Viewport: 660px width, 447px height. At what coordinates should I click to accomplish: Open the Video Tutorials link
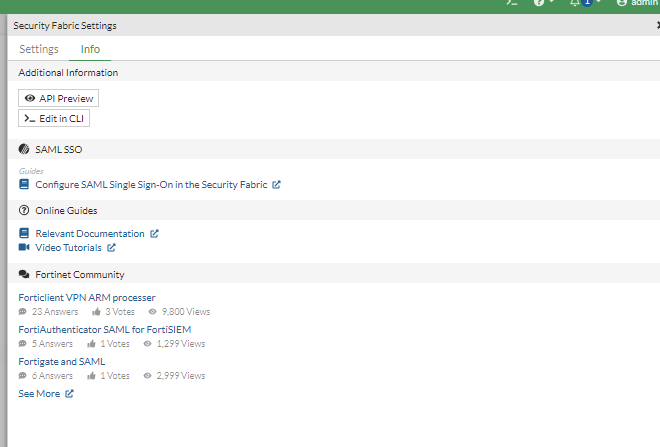[x=68, y=247]
